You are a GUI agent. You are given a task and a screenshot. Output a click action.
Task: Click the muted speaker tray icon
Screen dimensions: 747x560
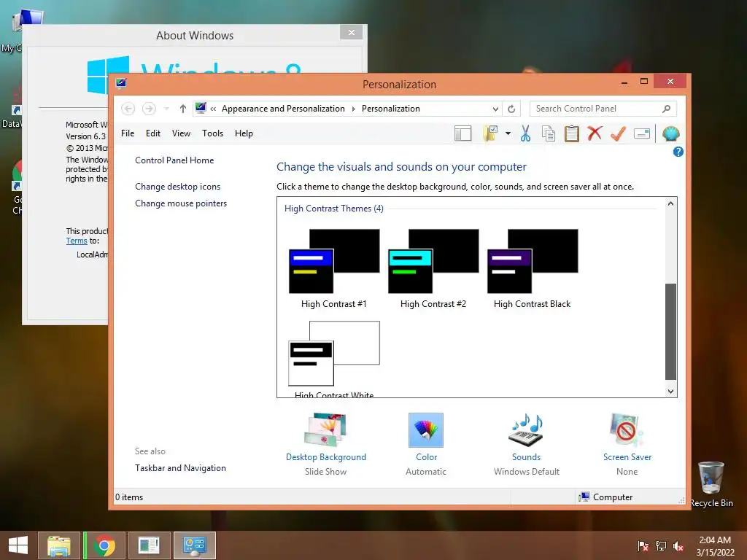pos(678,545)
